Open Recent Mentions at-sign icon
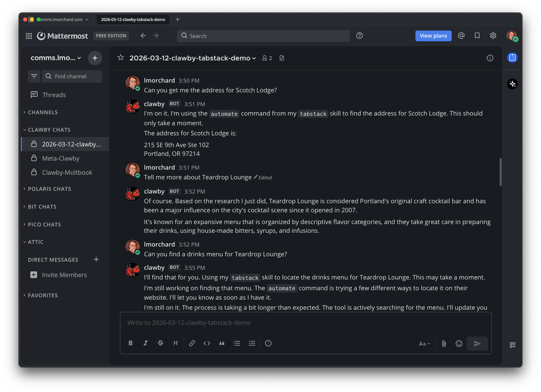The height and width of the screenshot is (392, 541). pos(461,36)
